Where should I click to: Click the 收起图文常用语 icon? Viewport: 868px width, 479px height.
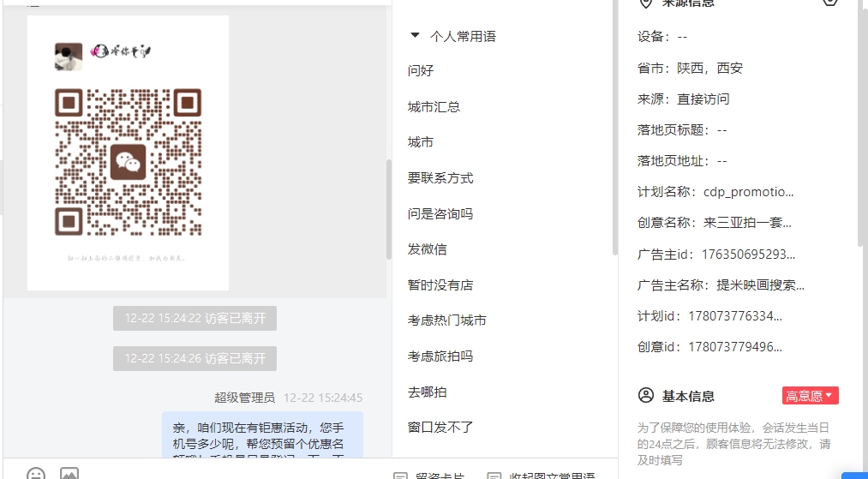click(494, 476)
